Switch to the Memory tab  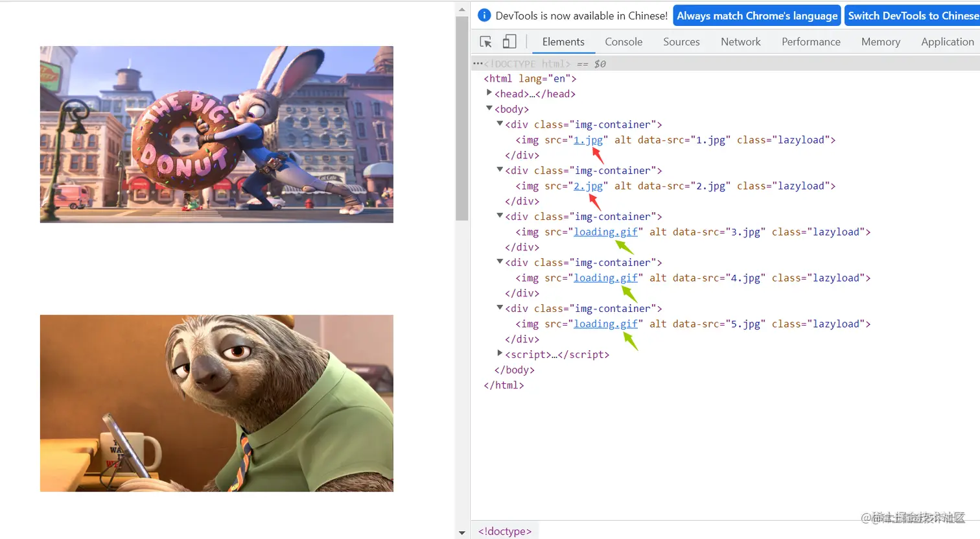pyautogui.click(x=881, y=42)
